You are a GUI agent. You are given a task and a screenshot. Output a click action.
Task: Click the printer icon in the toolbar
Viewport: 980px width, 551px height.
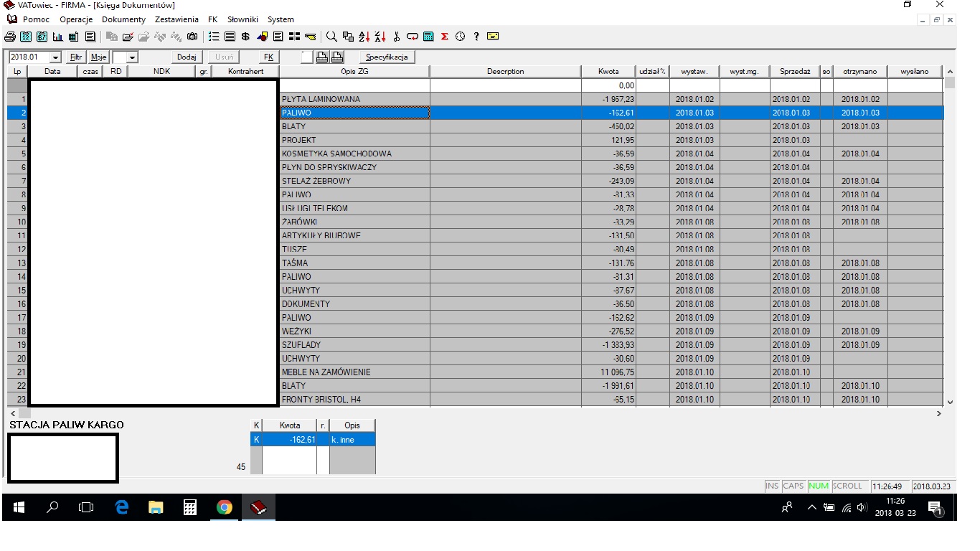pyautogui.click(x=10, y=37)
